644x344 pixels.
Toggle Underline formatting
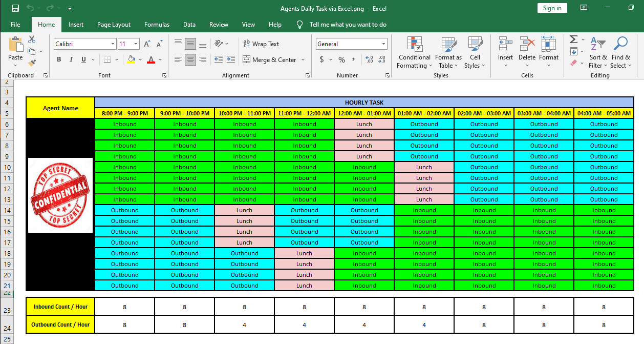coord(83,59)
